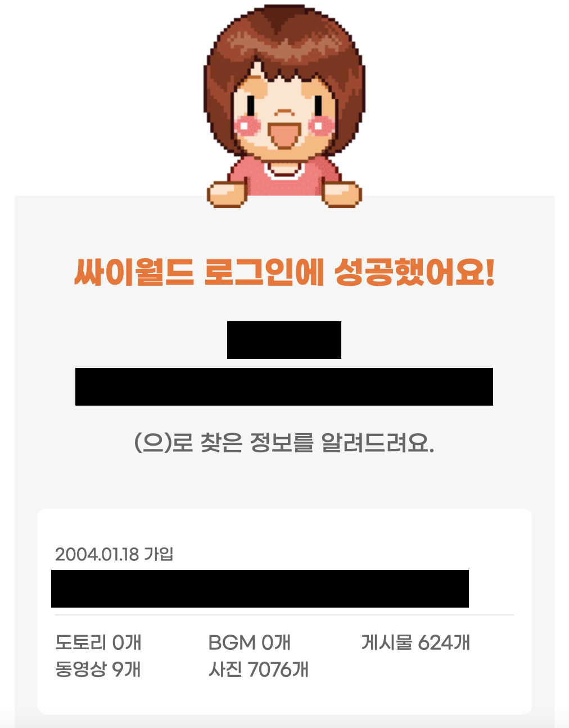Open the 게시물 624개 count
The width and height of the screenshot is (569, 728).
tap(416, 642)
